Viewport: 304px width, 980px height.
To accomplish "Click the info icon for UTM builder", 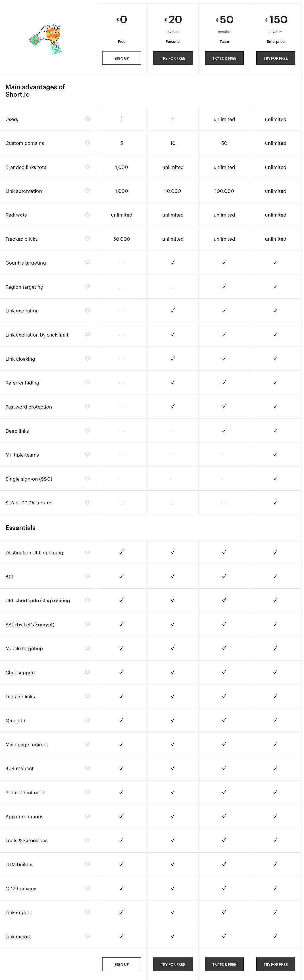I will (88, 864).
